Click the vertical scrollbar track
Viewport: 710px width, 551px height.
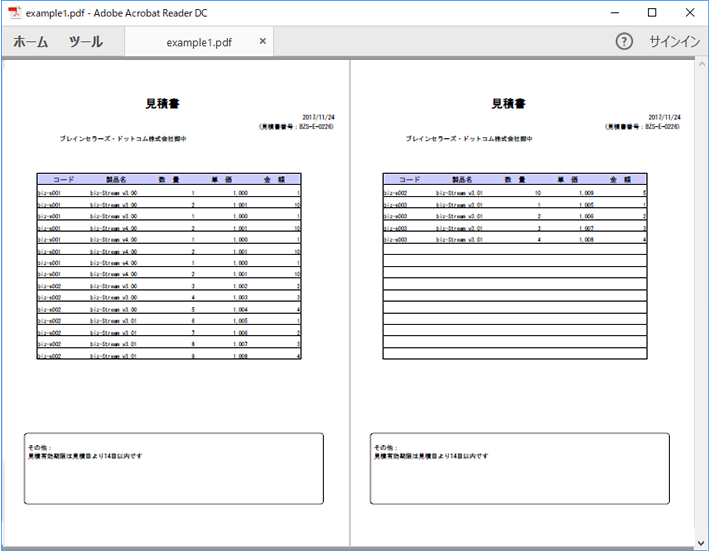click(701, 303)
